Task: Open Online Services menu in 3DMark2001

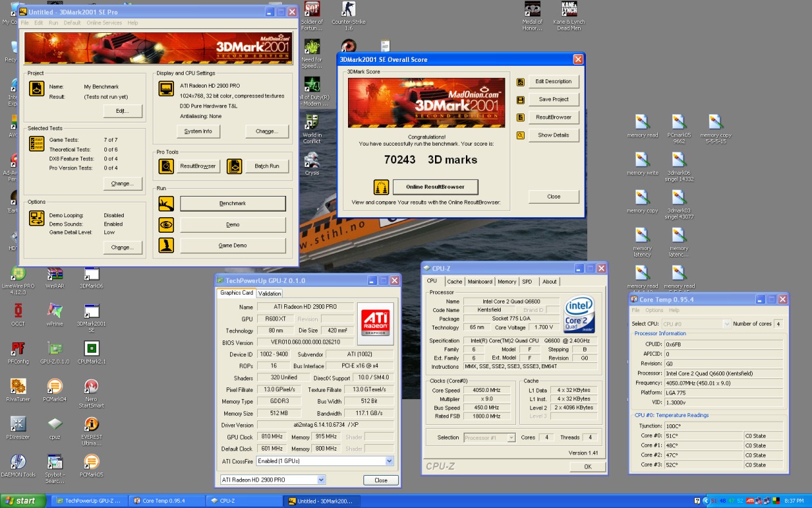Action: point(104,23)
